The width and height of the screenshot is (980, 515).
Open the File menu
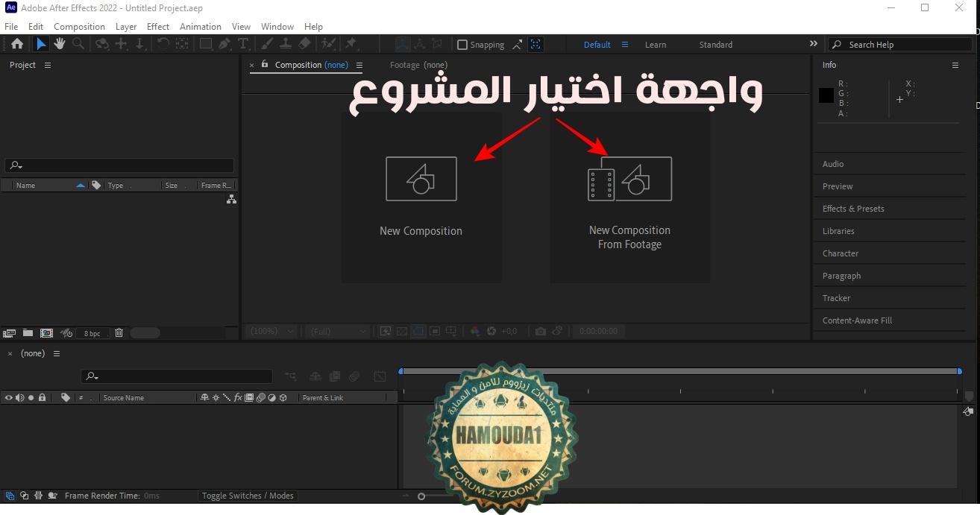pos(11,26)
